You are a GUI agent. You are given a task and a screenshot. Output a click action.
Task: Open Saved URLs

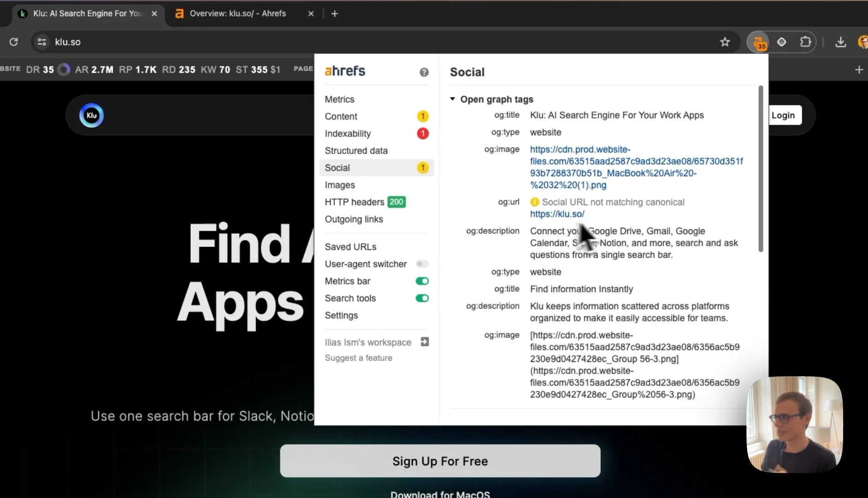[x=376, y=247]
